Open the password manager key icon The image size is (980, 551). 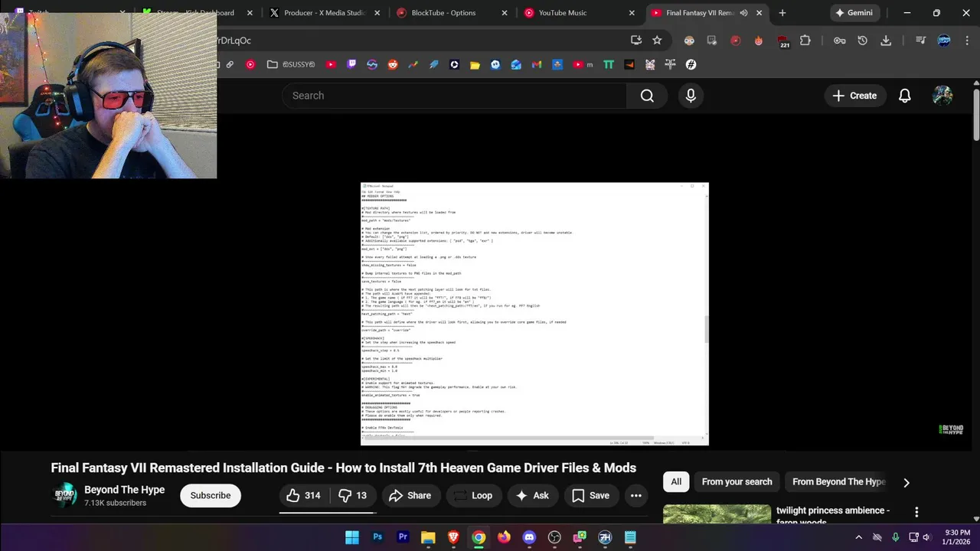click(840, 41)
